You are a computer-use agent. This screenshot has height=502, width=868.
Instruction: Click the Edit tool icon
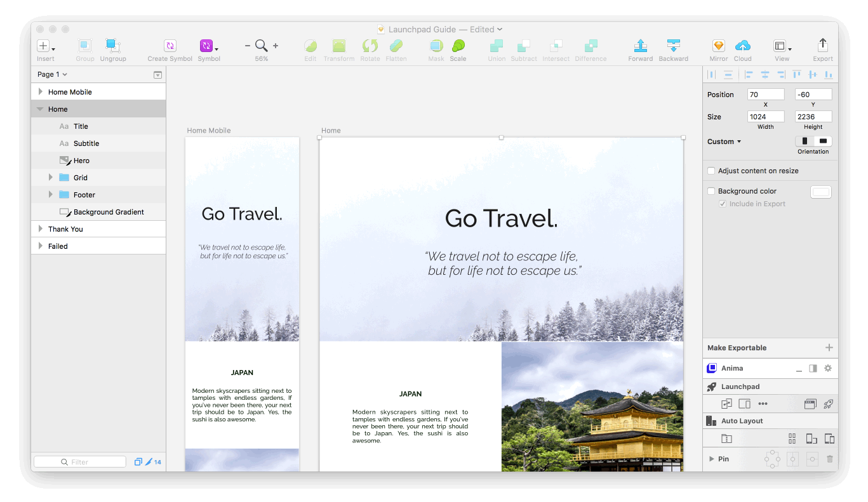point(310,46)
